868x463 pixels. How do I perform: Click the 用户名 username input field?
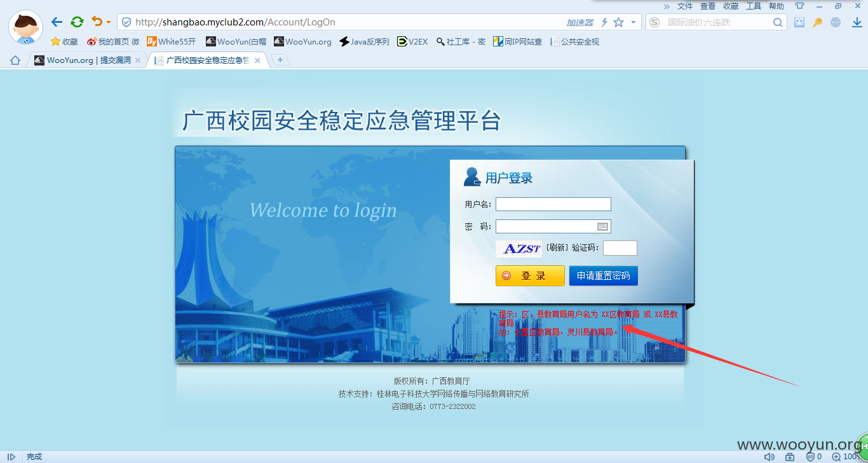click(553, 204)
